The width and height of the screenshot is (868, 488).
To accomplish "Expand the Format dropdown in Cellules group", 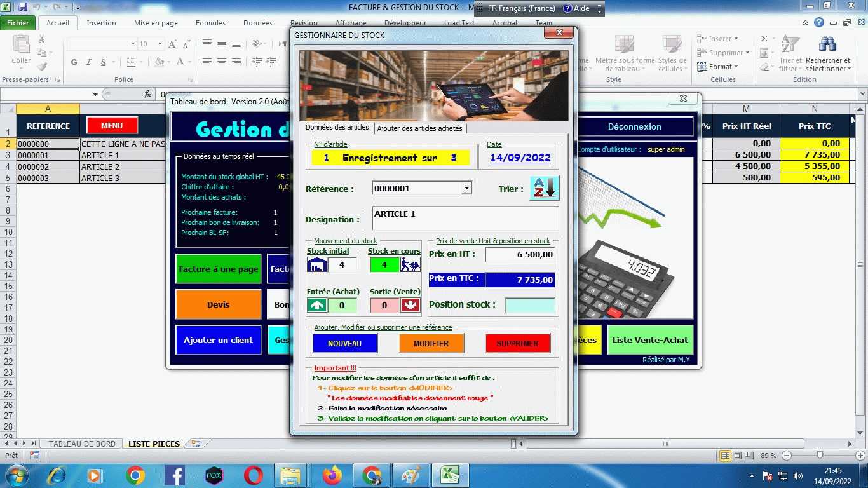I will pos(735,67).
